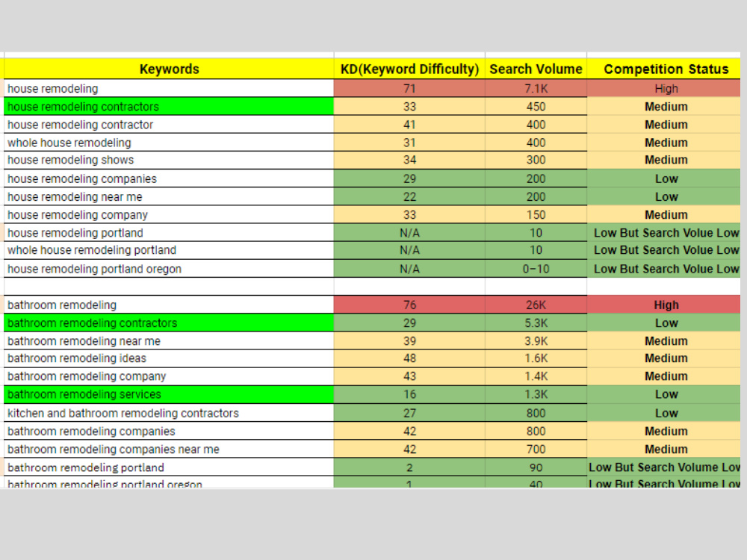Select the search volume 26K cell
Viewport: 747px width, 560px height.
(x=536, y=305)
